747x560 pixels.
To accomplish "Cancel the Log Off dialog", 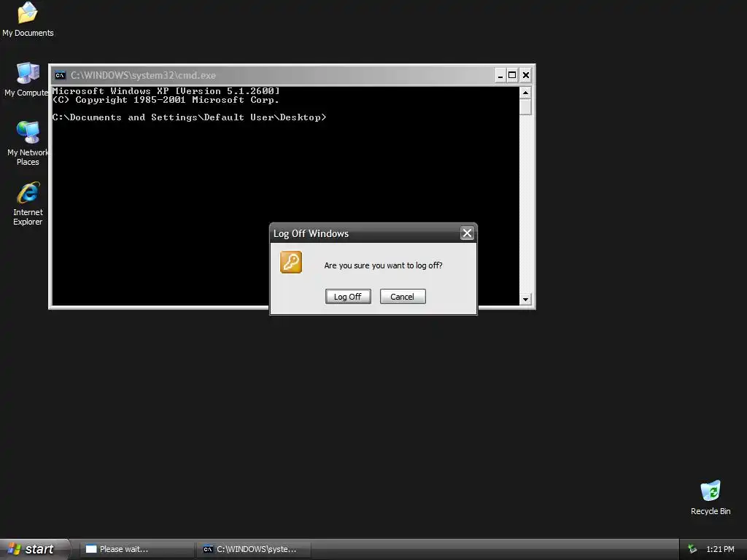I will (403, 296).
